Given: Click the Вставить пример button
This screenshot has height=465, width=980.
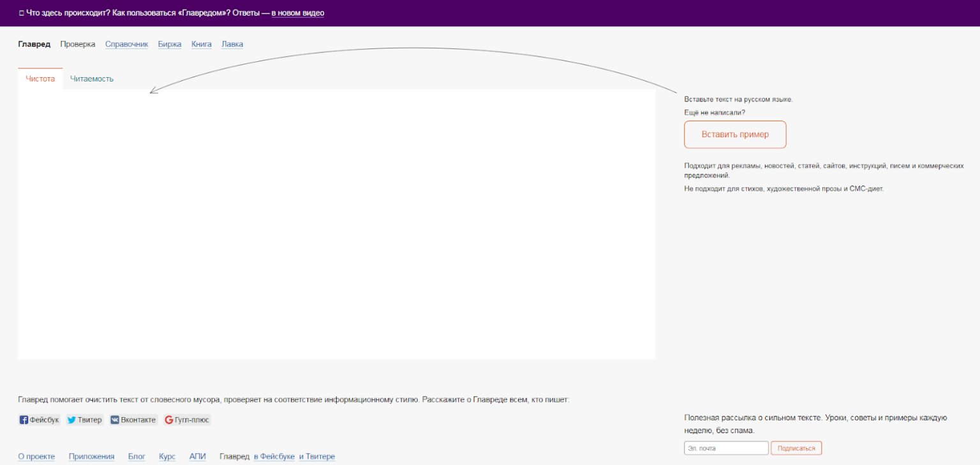Looking at the screenshot, I should 735,135.
